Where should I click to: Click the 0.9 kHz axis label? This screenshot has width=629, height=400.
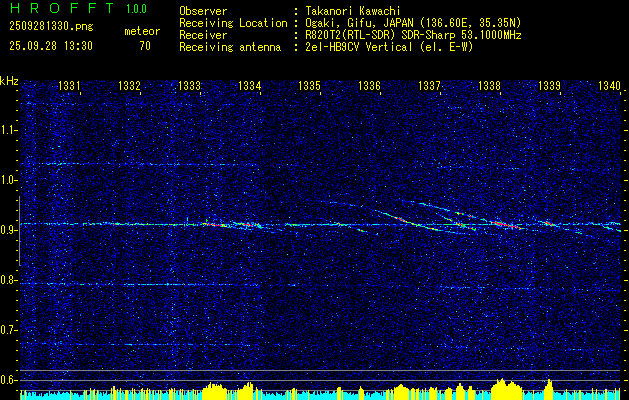point(7,230)
